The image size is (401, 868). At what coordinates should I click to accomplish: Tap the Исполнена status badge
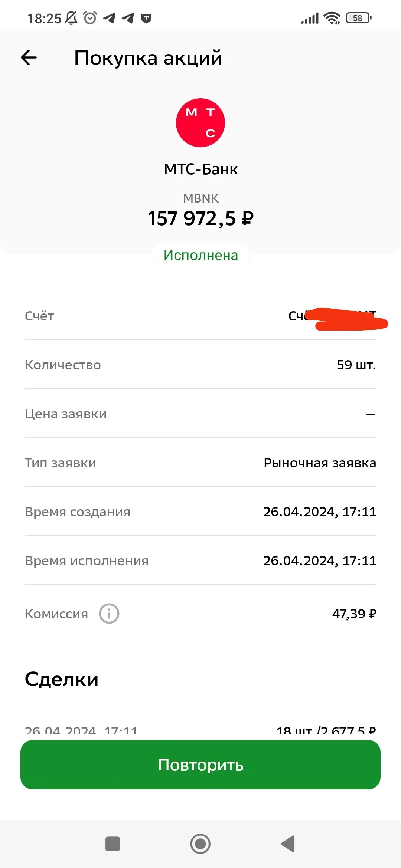200,255
